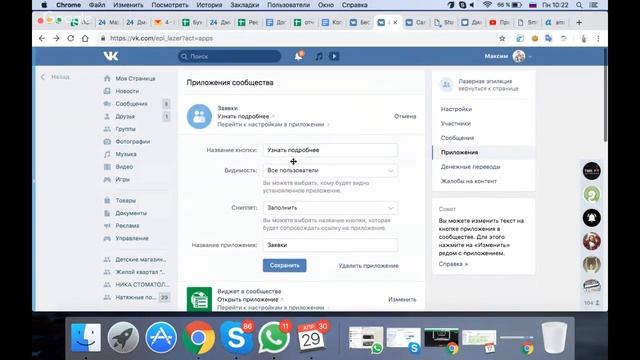This screenshot has height=360, width=640.
Task: Click Лазерная эпиляция вернуться к странице
Action: click(x=484, y=84)
